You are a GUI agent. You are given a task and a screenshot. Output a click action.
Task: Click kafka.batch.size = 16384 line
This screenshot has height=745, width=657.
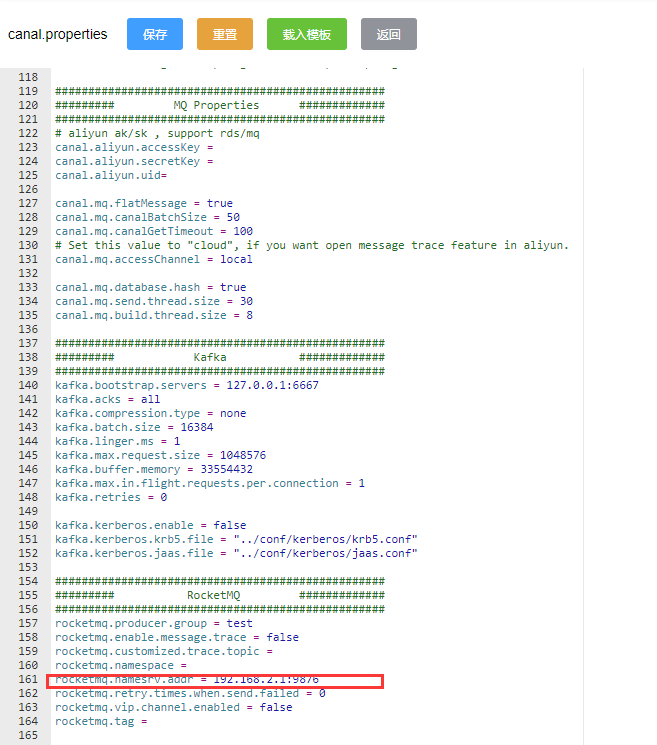(x=134, y=427)
